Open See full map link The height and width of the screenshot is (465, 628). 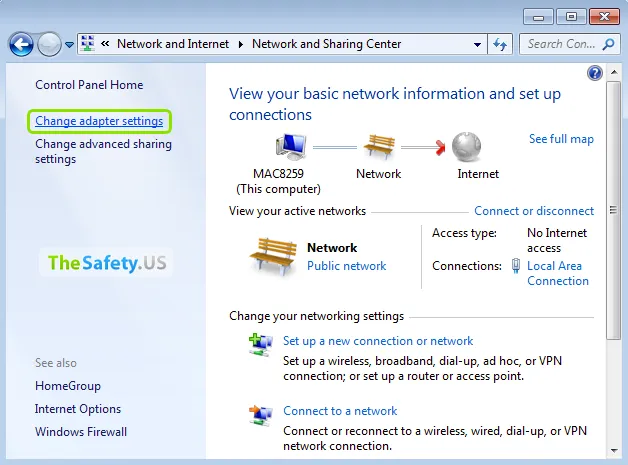pyautogui.click(x=561, y=139)
